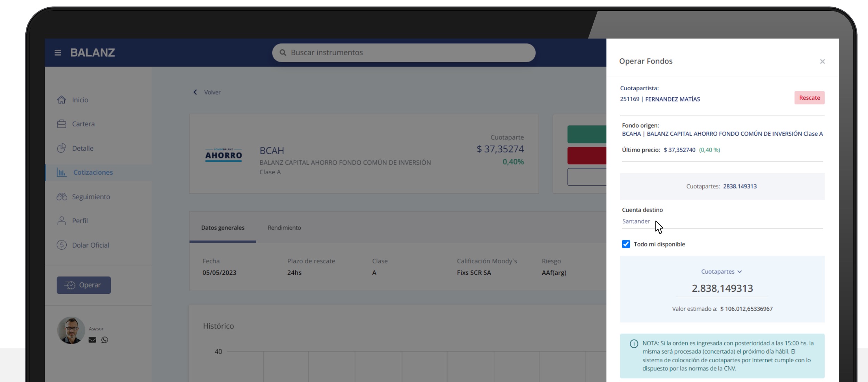Screen dimensions: 868x382
Task: Click the AHORRO fund logo
Action: 223,155
